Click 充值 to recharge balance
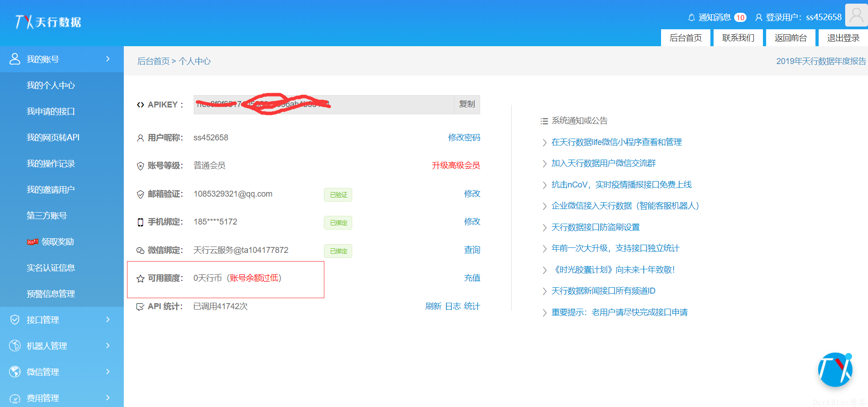 tap(472, 278)
